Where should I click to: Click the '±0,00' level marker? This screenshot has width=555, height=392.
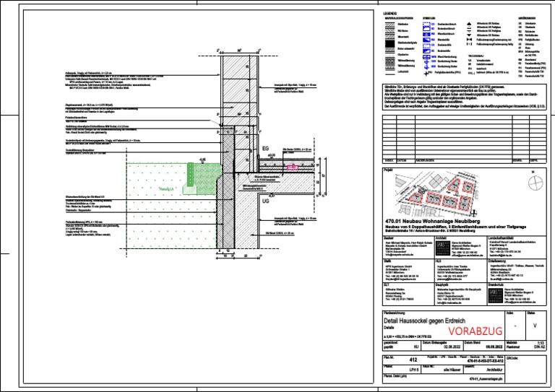click(x=272, y=154)
